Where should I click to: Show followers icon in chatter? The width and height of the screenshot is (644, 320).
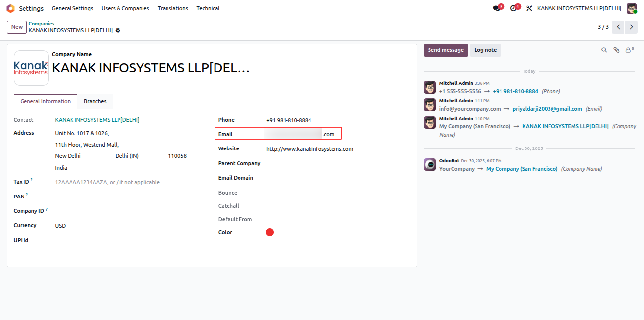629,50
